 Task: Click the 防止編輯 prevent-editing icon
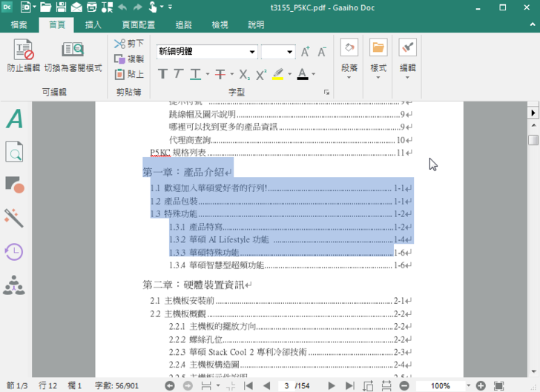[24, 50]
